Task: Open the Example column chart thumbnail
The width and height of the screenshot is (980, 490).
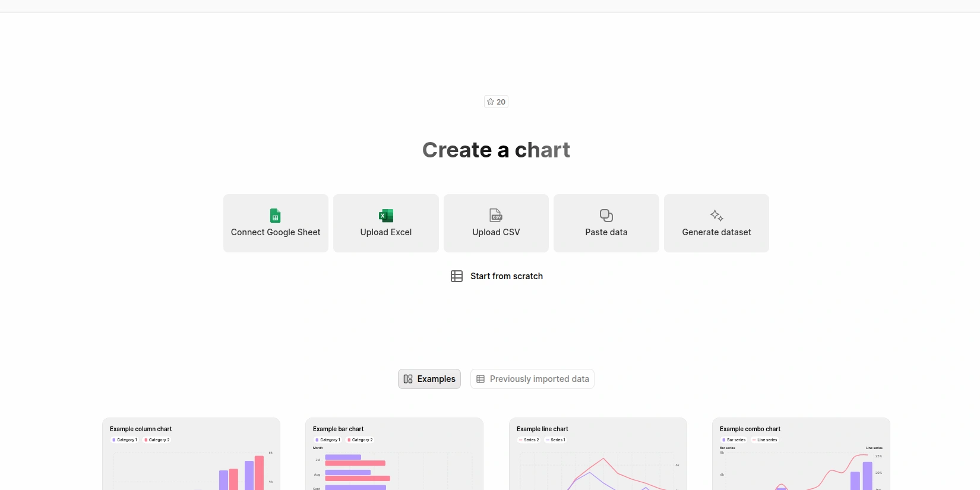Action: tap(191, 454)
